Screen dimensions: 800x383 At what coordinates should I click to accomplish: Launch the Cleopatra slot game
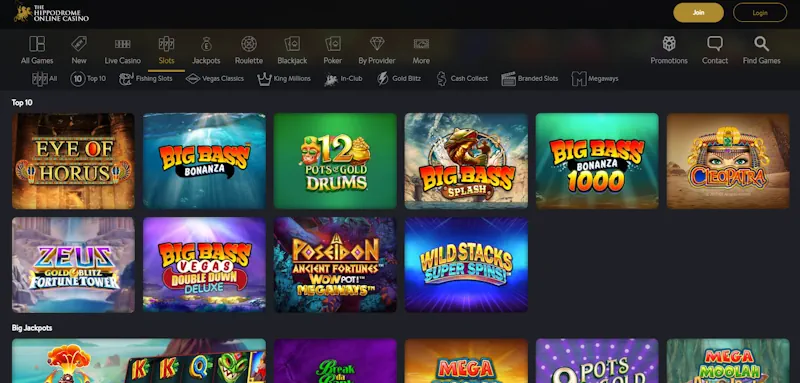click(x=728, y=161)
